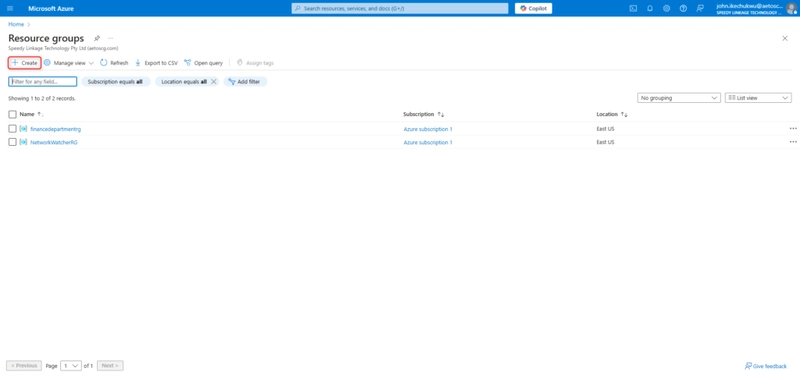Open the notifications bell
This screenshot has width=800, height=379.
(x=650, y=8)
